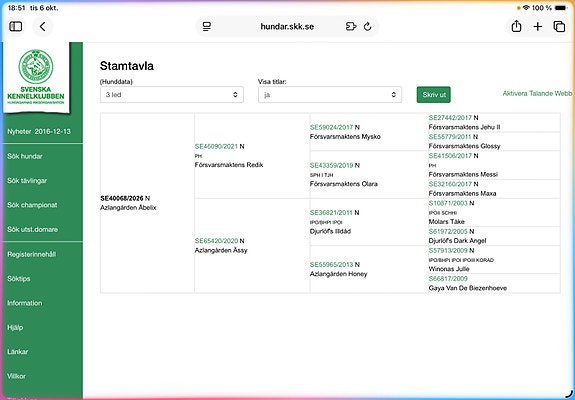Image resolution: width=575 pixels, height=400 pixels.
Task: Open registration link SE55779/2011
Action: (450, 137)
